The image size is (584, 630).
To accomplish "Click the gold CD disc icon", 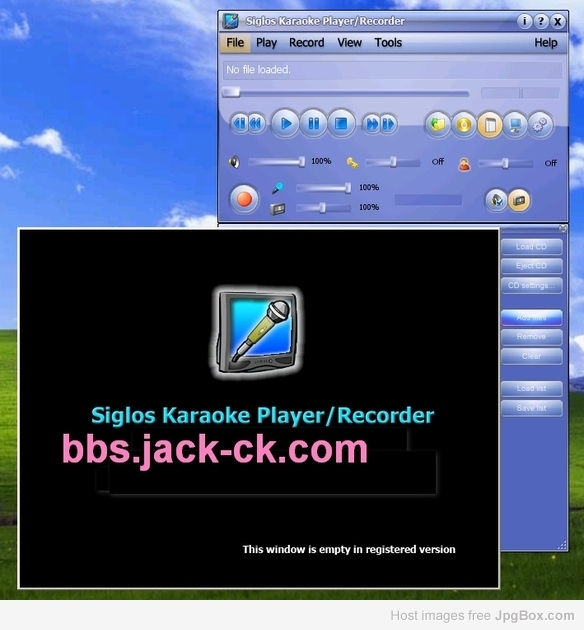I will tap(464, 125).
